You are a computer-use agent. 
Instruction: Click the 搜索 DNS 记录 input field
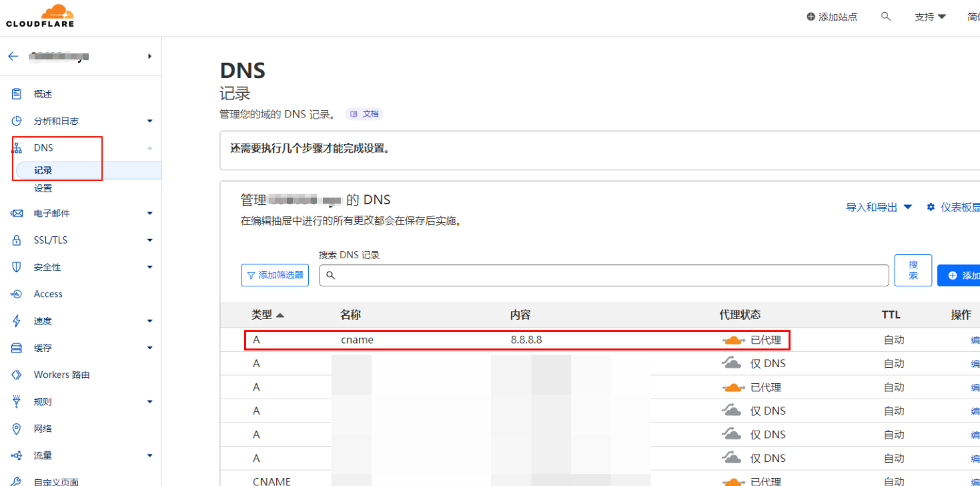point(604,275)
